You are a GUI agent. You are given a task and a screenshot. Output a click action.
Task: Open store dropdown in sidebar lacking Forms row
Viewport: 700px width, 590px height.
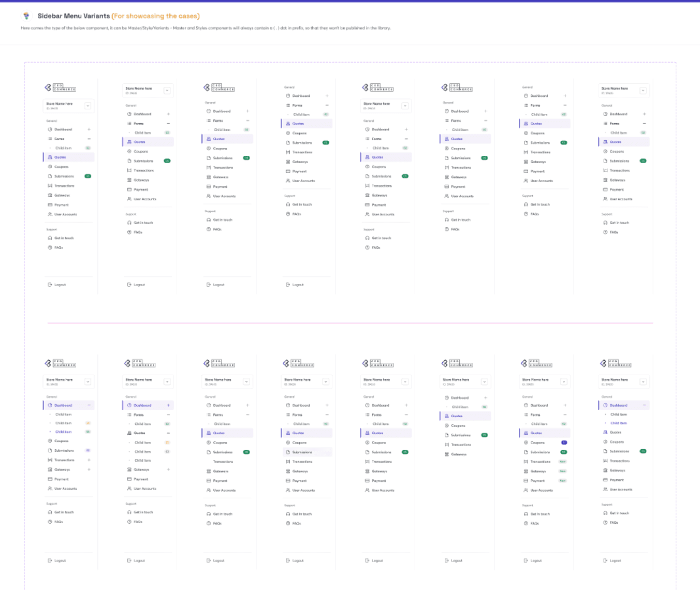pos(485,381)
